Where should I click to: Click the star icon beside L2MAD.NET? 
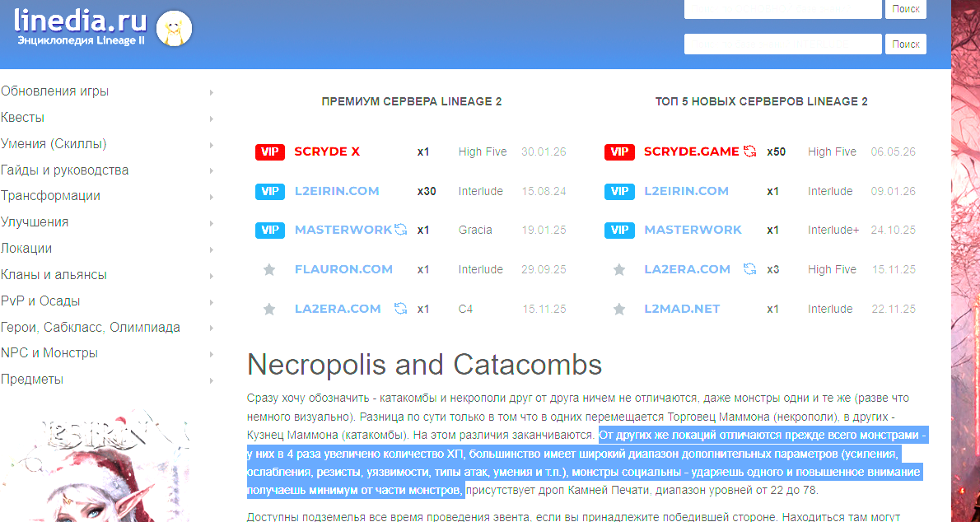click(x=619, y=309)
